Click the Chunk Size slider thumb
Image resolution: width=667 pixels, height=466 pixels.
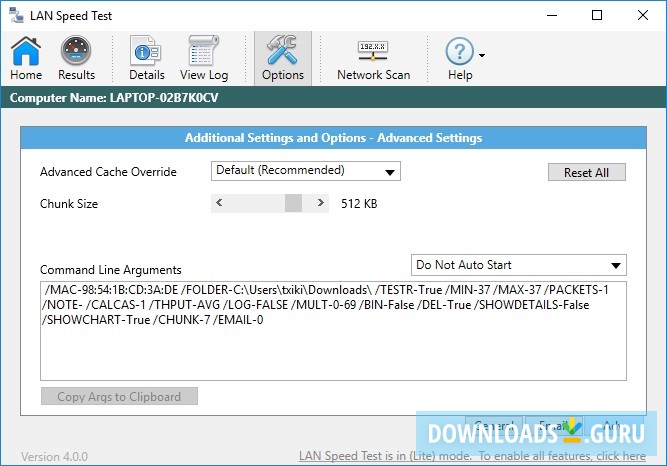click(x=293, y=203)
